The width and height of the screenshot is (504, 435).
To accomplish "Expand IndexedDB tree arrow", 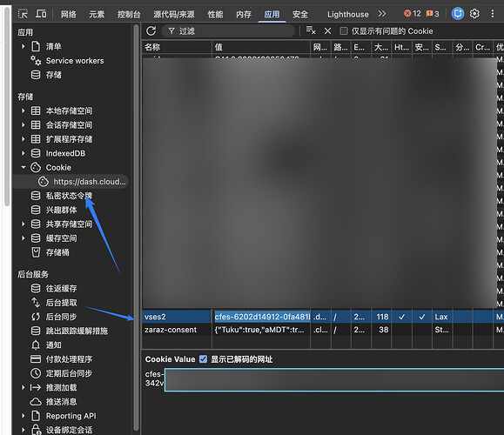I will (x=24, y=153).
